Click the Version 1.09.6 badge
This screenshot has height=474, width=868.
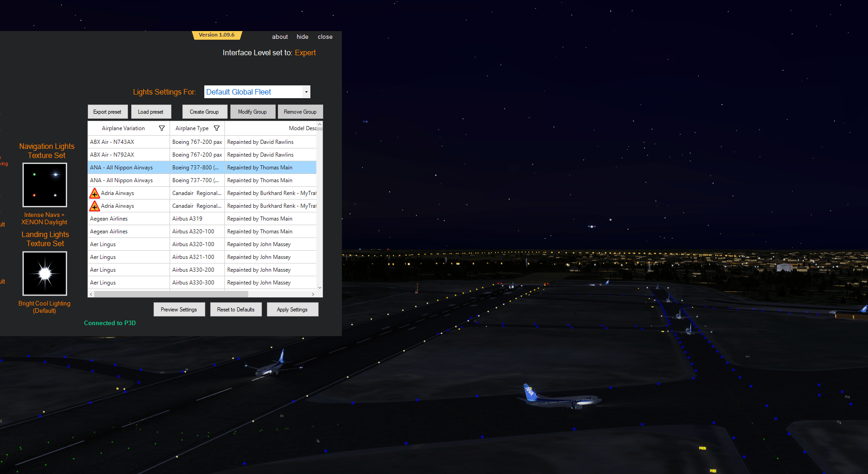[x=217, y=35]
